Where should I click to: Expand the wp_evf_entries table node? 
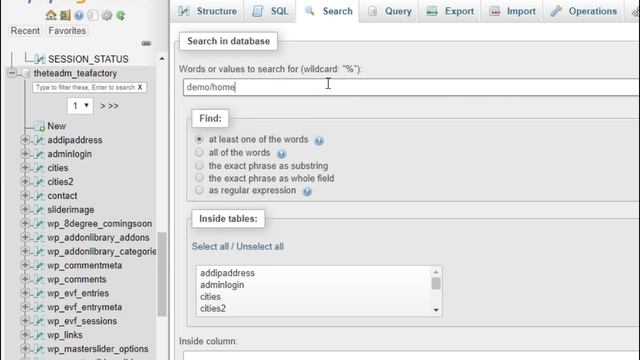point(25,293)
